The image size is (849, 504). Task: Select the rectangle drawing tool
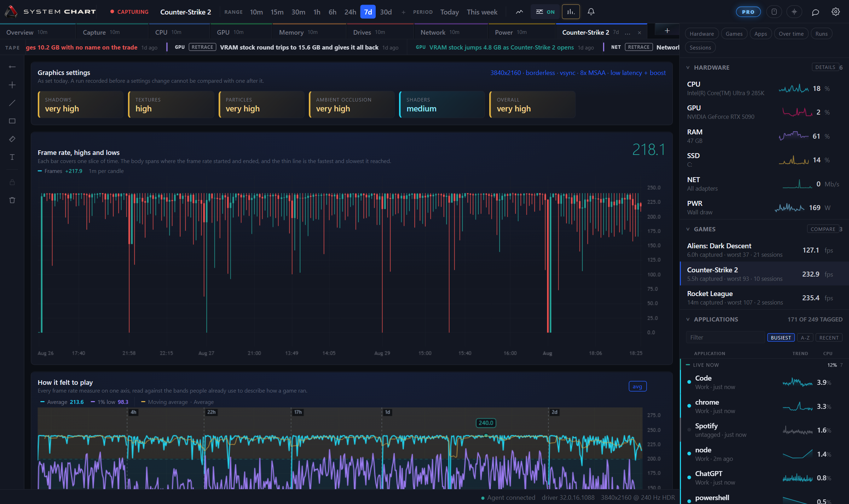[12, 121]
